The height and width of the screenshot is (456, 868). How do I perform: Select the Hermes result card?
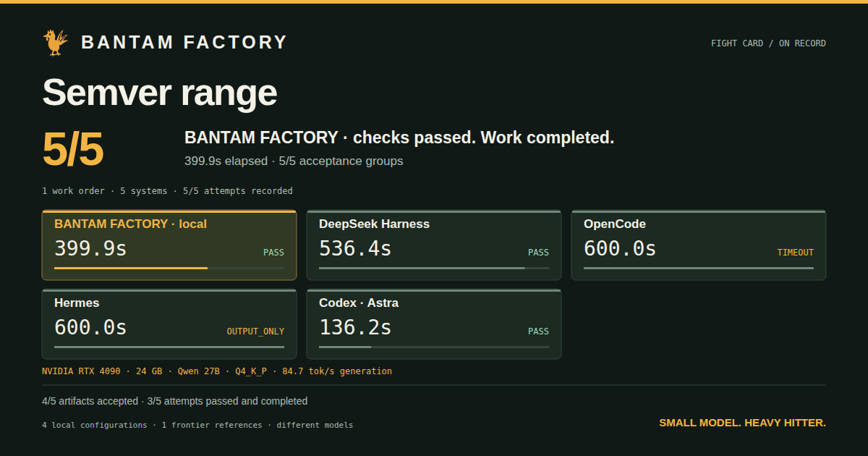click(169, 324)
